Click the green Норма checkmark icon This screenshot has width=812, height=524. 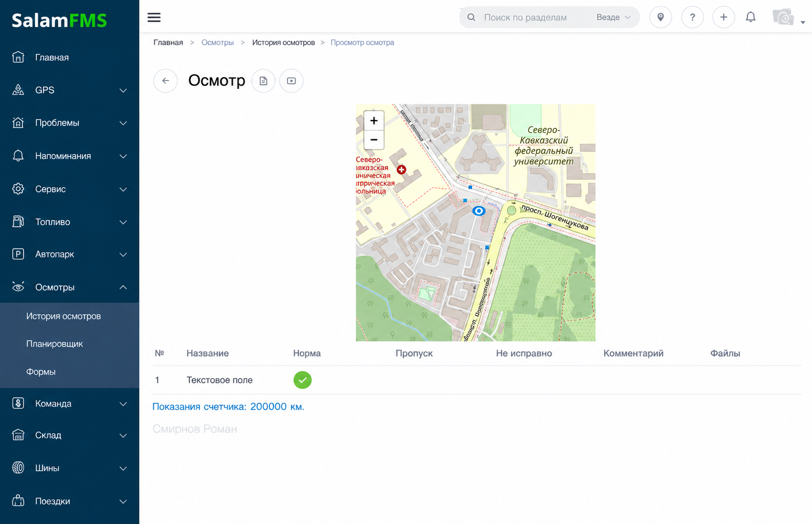[x=302, y=380]
